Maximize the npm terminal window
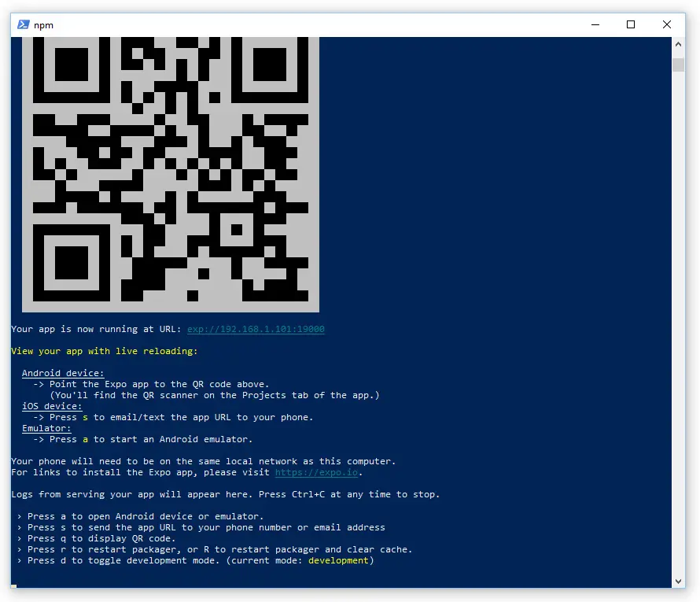Image resolution: width=700 pixels, height=602 pixels. (630, 24)
